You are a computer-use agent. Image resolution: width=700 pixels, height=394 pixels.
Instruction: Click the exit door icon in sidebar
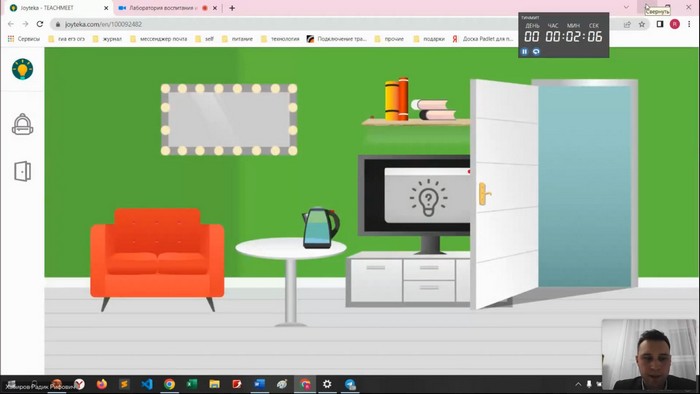tap(22, 171)
